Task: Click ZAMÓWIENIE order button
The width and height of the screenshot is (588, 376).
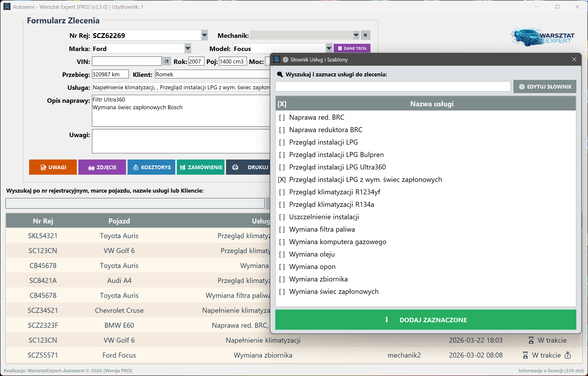Action: [x=201, y=167]
